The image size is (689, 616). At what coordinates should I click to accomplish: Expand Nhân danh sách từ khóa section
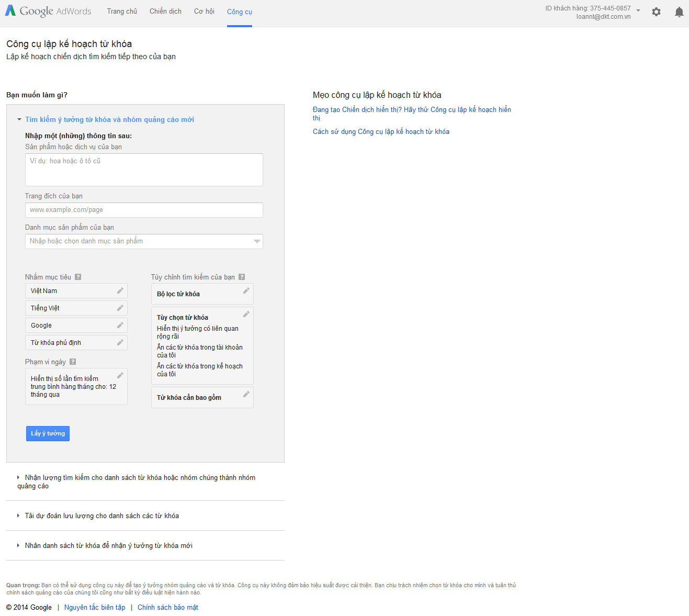pyautogui.click(x=19, y=546)
